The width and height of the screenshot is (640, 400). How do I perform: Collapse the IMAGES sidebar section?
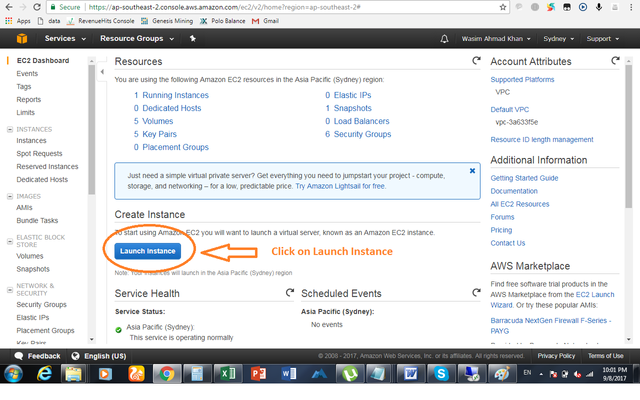pos(10,196)
